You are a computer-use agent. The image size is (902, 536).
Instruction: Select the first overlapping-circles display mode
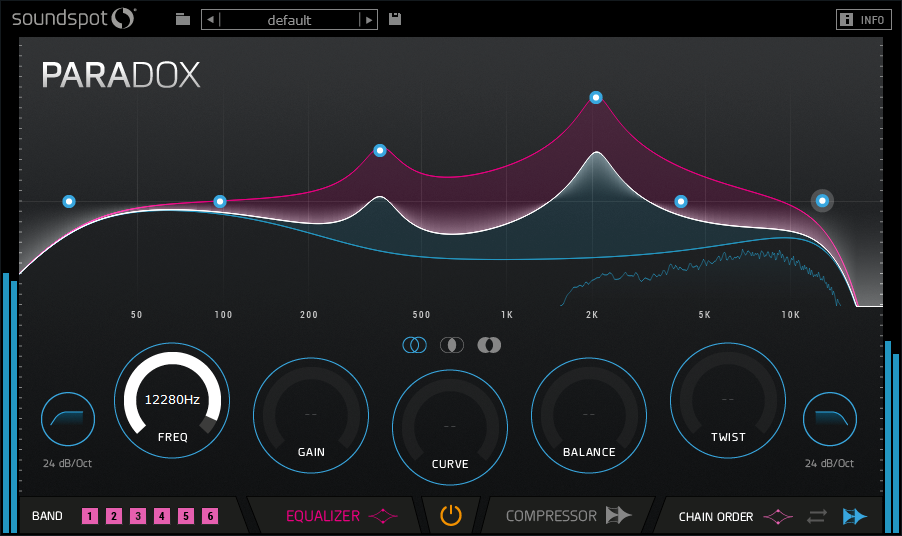[x=414, y=345]
